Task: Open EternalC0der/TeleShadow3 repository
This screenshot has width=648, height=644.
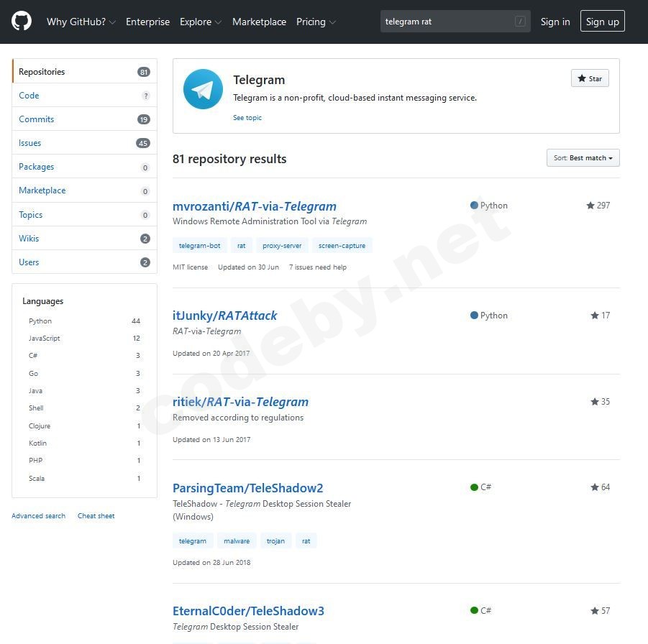Action: pos(248,611)
